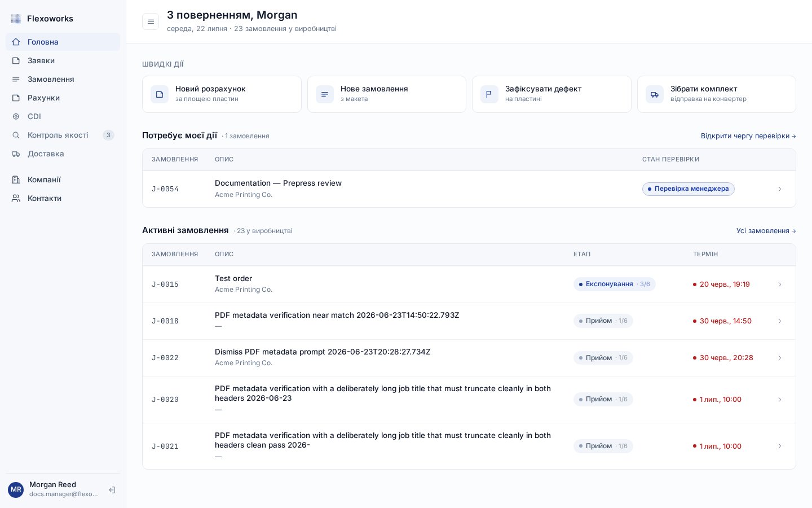Click the Термін column header
The image size is (812, 508).
coord(705,255)
